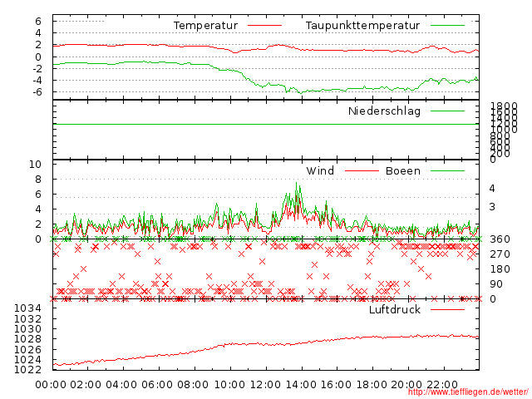
Task: Click the -4 temperature axis value
Action: coord(37,81)
